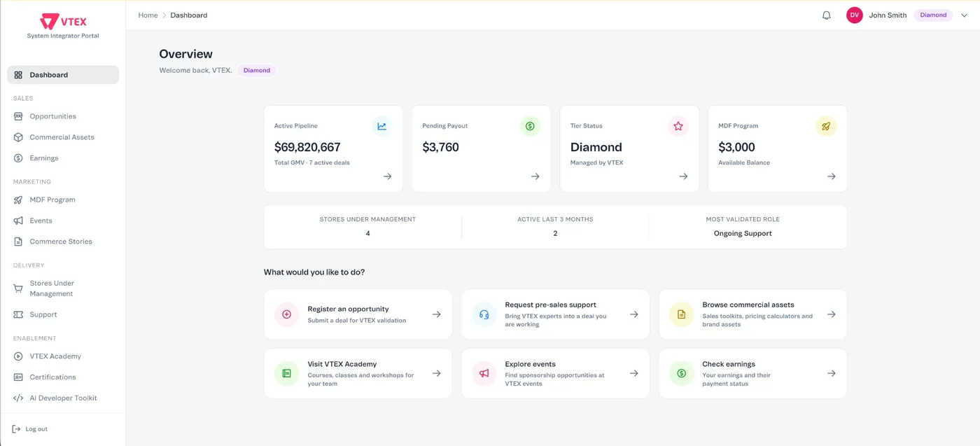Click Explore events card

555,374
